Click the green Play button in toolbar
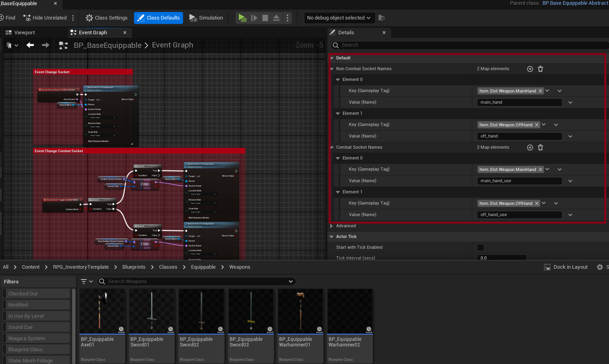Image resolution: width=609 pixels, height=364 pixels. point(242,18)
